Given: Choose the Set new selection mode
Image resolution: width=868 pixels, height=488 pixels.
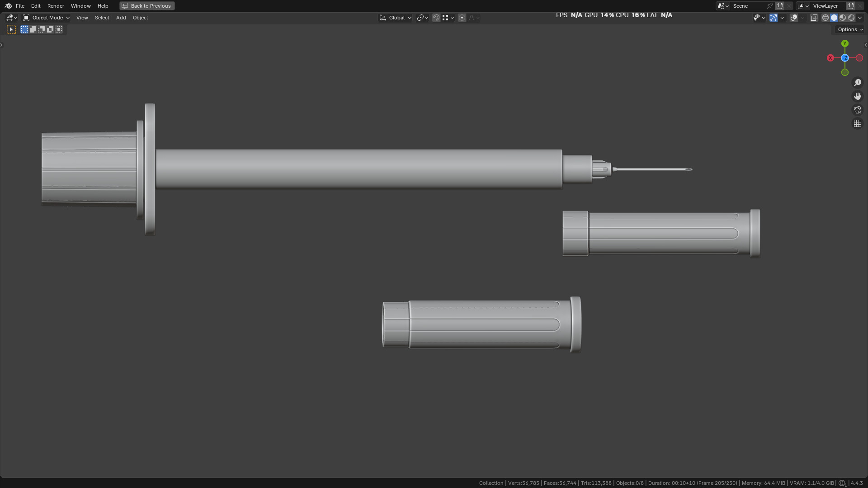Looking at the screenshot, I should pos(24,29).
